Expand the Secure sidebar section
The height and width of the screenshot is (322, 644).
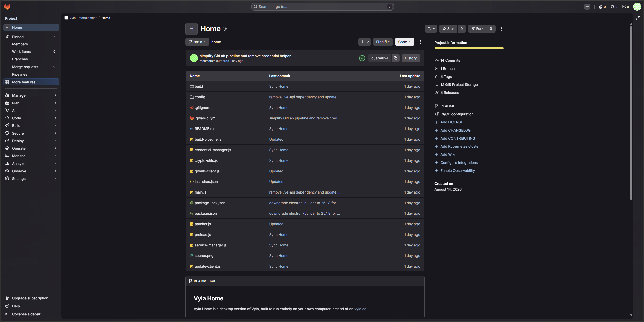pyautogui.click(x=31, y=133)
